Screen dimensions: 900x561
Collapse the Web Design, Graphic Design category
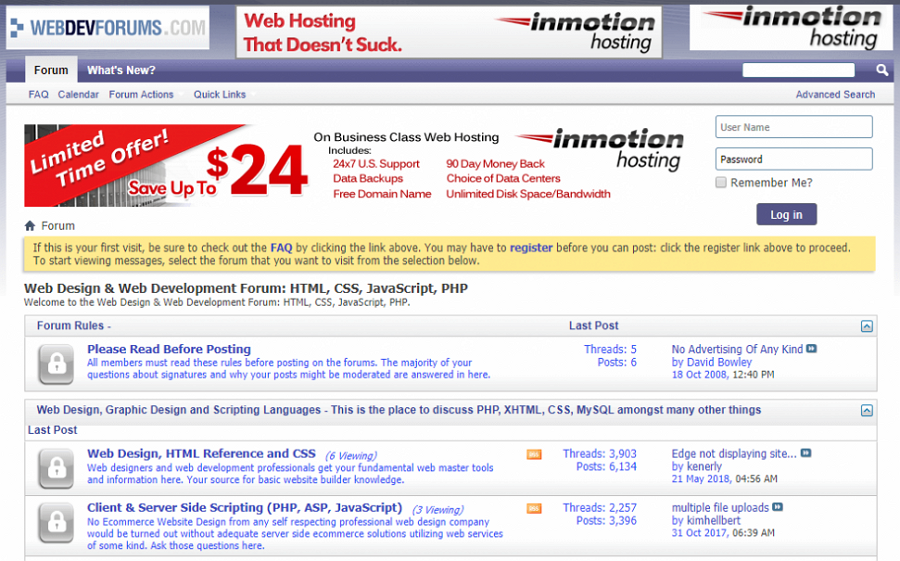point(867,410)
